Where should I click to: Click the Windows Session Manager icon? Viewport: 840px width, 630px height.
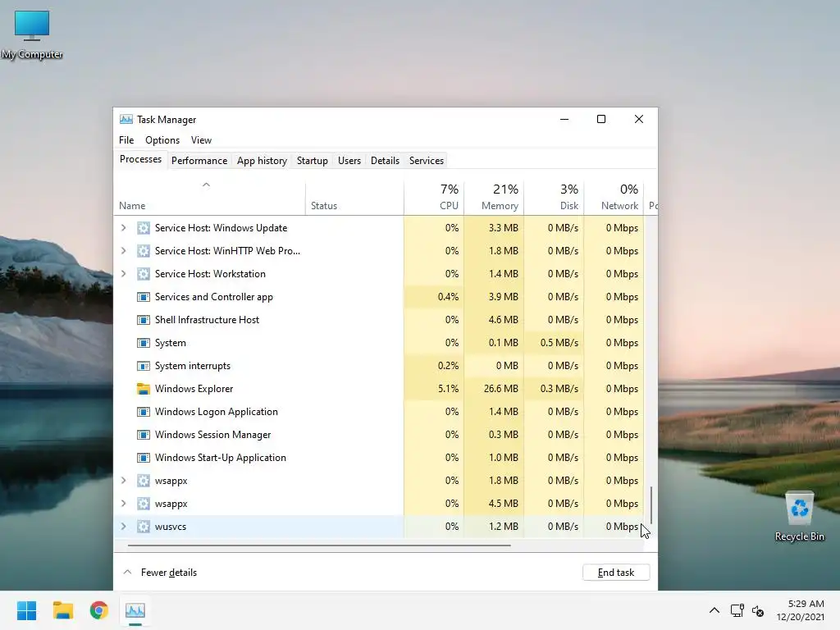[143, 435]
